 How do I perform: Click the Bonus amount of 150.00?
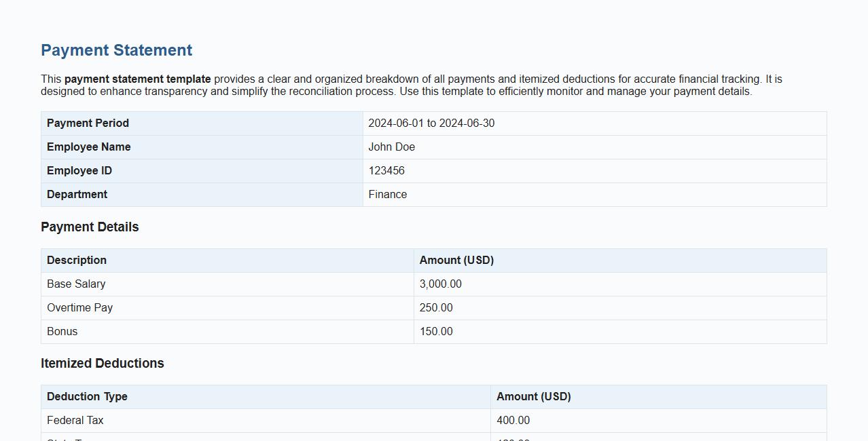436,332
